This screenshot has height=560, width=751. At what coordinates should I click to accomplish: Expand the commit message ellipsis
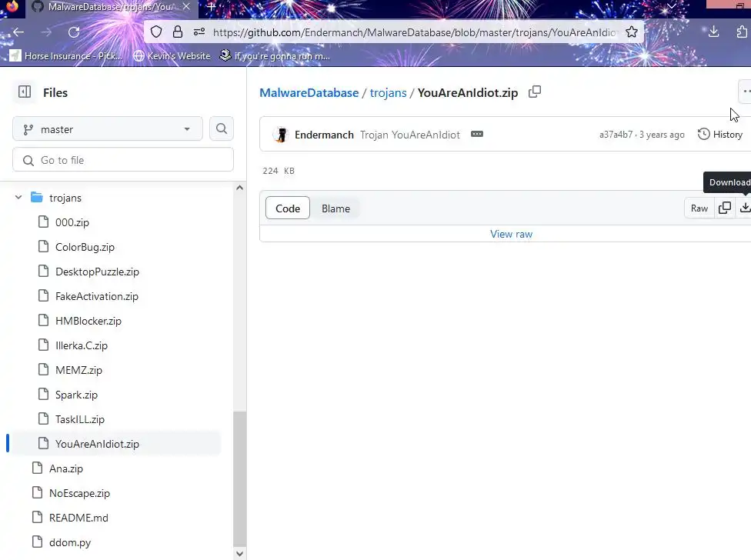point(477,134)
